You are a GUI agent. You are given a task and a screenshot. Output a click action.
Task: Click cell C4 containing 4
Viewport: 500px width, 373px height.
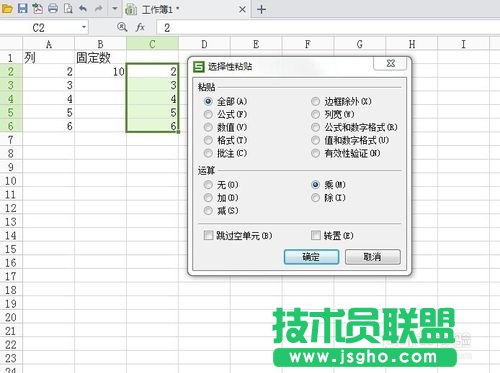click(x=152, y=99)
